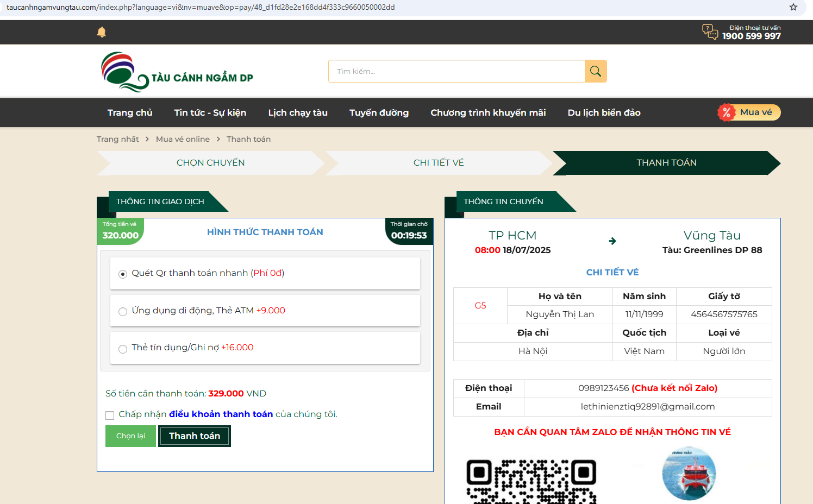Tick the accept payment terms checkbox

pyautogui.click(x=110, y=415)
